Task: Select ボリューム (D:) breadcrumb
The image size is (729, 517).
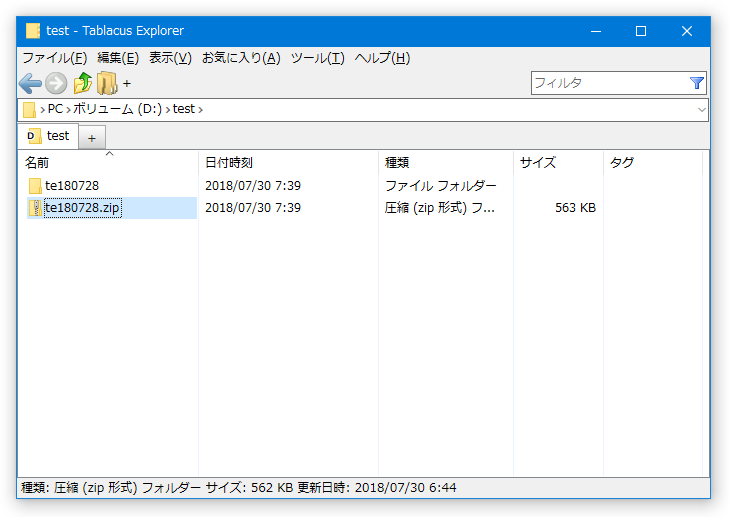Action: [x=117, y=109]
